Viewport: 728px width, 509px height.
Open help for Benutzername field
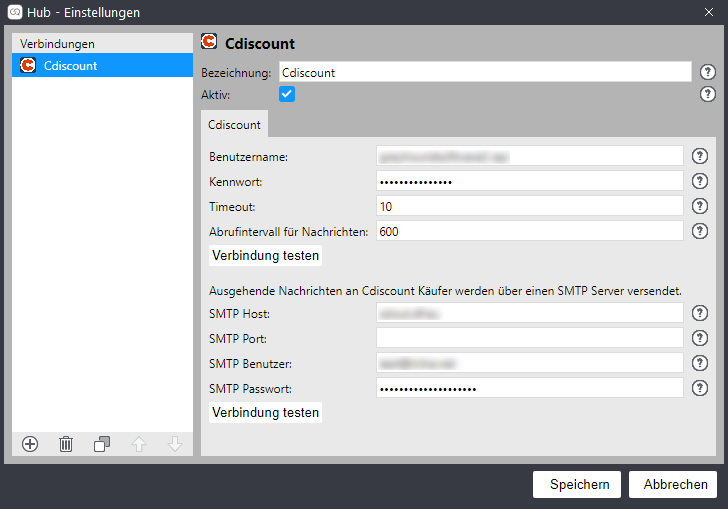coord(700,156)
